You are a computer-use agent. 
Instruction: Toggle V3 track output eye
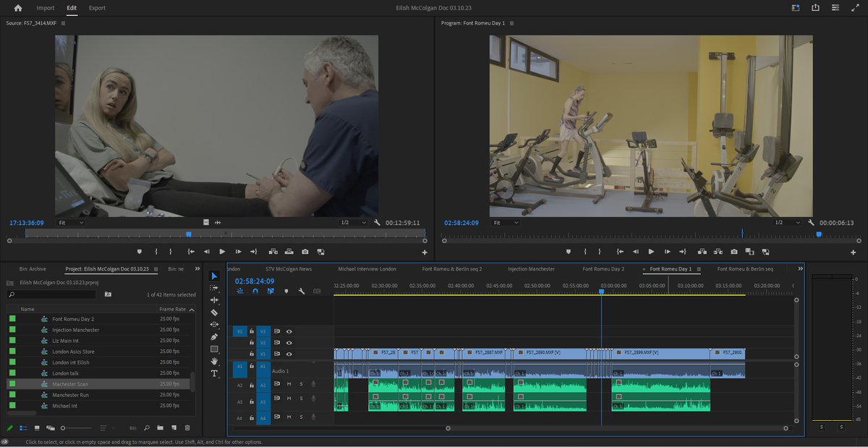coord(289,331)
